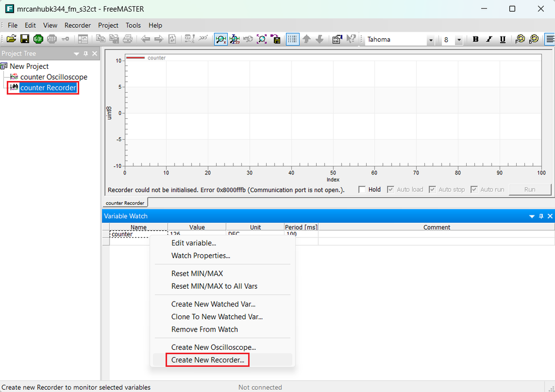Image resolution: width=555 pixels, height=392 pixels.
Task: Click the refresh page icon in the toolbar
Action: coord(172,39)
